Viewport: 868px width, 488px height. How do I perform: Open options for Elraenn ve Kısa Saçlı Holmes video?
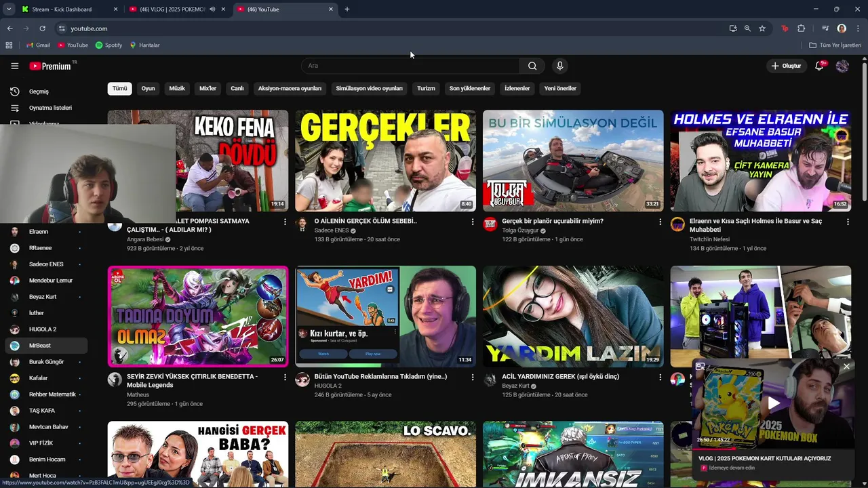[848, 222]
